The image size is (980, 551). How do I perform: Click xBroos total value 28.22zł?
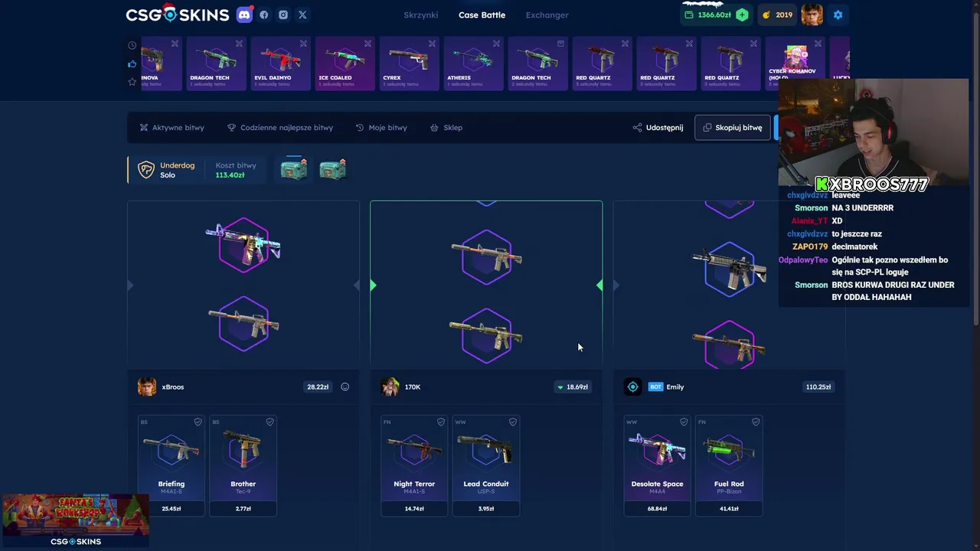[x=318, y=386]
